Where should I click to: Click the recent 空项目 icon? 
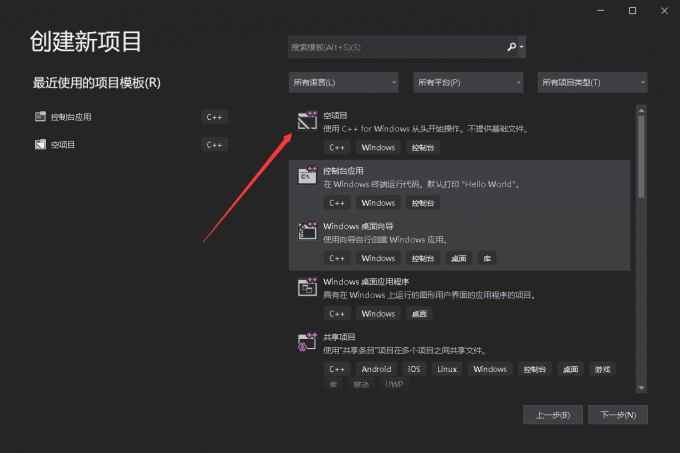pos(40,144)
